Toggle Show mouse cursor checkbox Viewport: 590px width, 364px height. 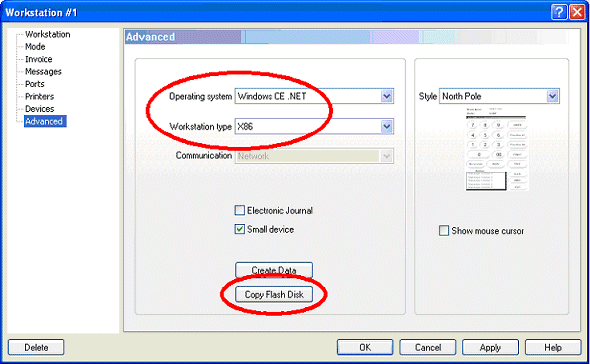(444, 230)
